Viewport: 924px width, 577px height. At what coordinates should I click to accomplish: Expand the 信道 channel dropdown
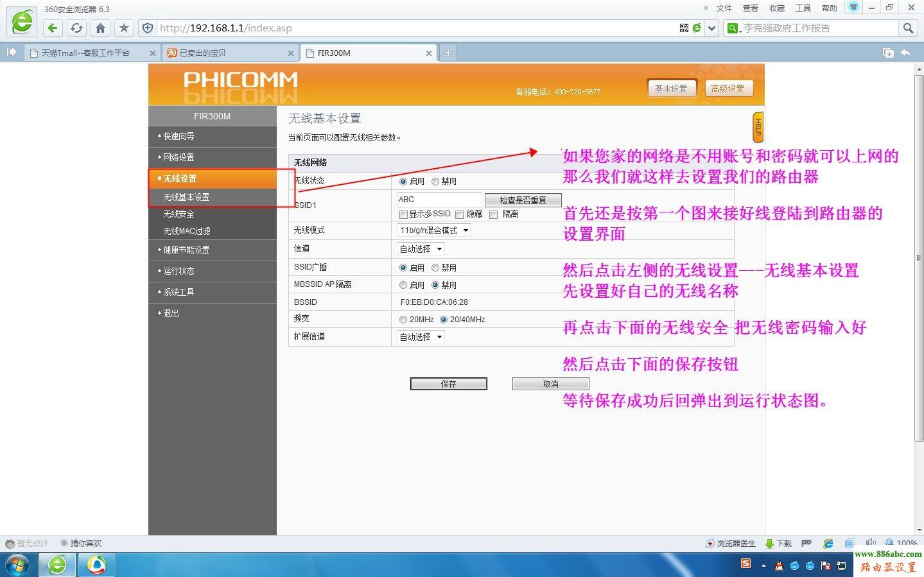pyautogui.click(x=421, y=249)
